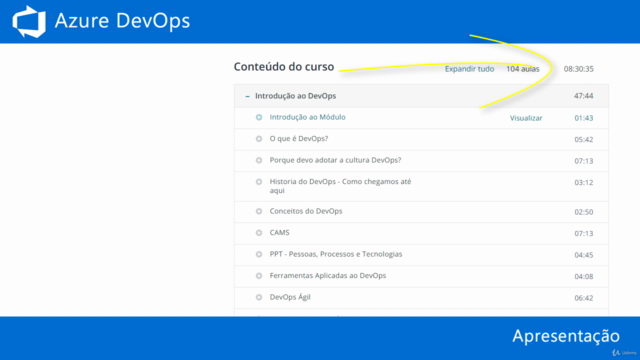640x360 pixels.
Task: Click play icon beside Porque devo adotar a cultura DevOps?
Action: tap(259, 160)
